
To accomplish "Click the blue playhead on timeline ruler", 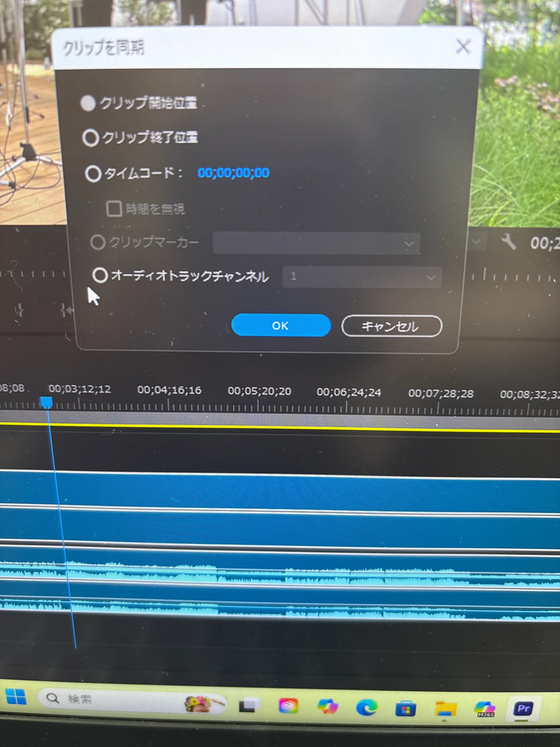I will pos(46,402).
